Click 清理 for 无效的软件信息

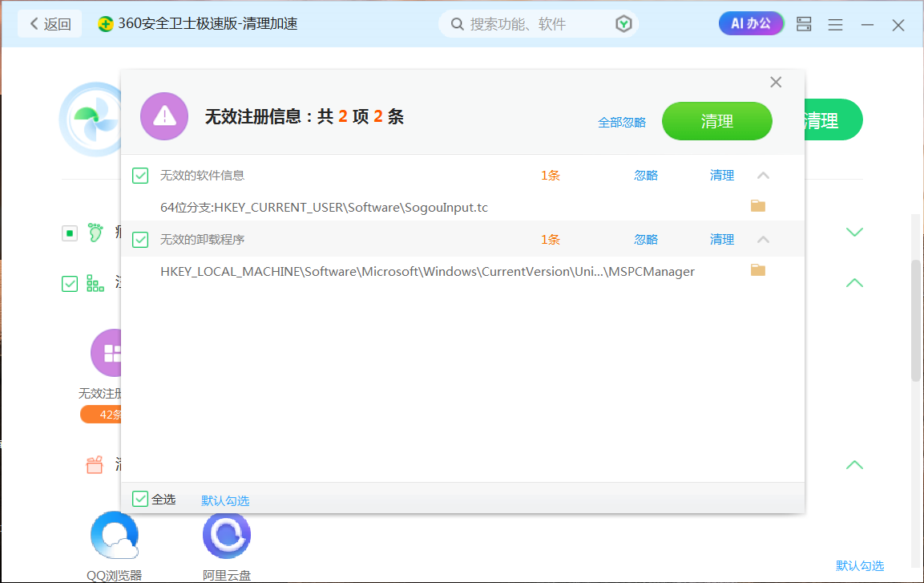tap(722, 176)
